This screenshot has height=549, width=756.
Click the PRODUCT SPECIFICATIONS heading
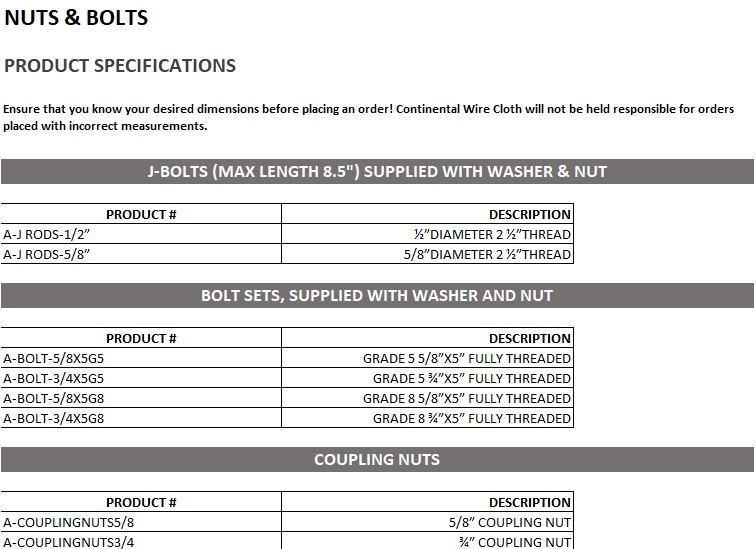120,66
